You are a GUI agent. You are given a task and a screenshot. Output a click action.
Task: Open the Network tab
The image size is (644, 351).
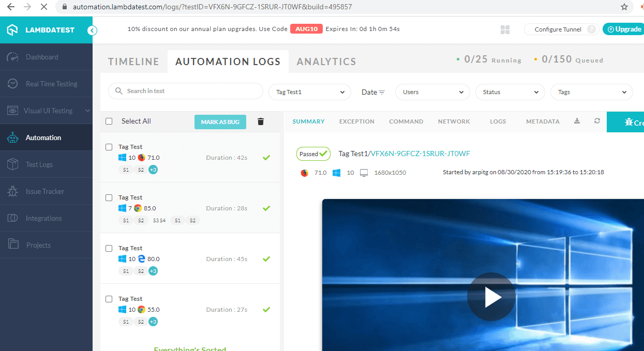point(454,121)
